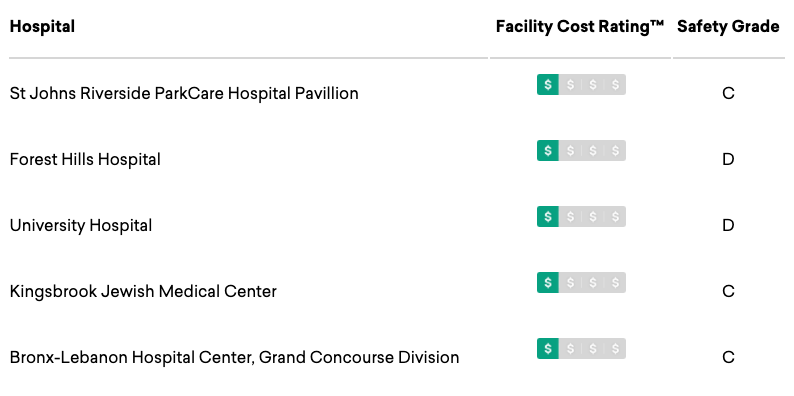Sort by the Hospital column header
This screenshot has width=794, height=396.
[x=43, y=26]
